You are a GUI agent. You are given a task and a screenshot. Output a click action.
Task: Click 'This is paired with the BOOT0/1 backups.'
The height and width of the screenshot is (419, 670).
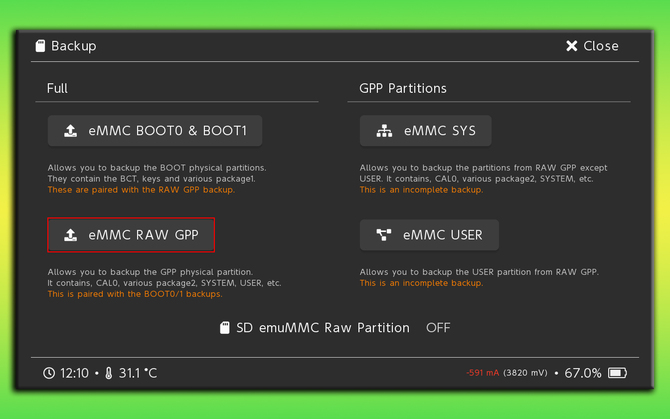pos(135,294)
